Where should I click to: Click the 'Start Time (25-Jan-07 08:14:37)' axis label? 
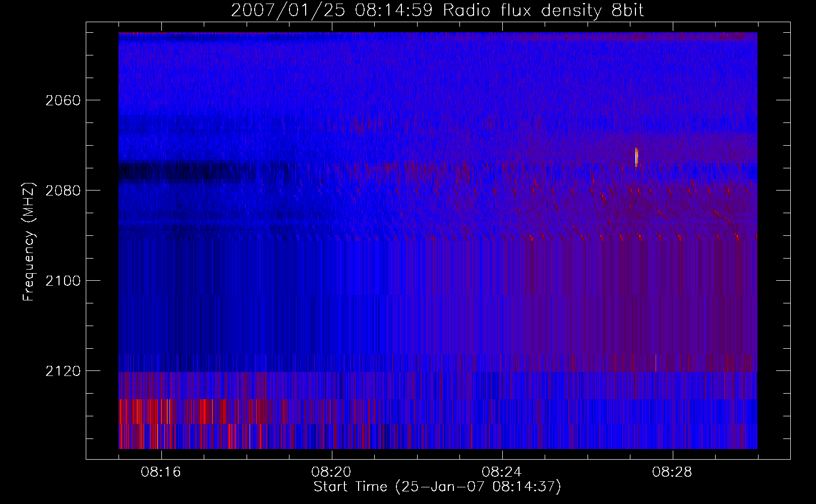437,487
